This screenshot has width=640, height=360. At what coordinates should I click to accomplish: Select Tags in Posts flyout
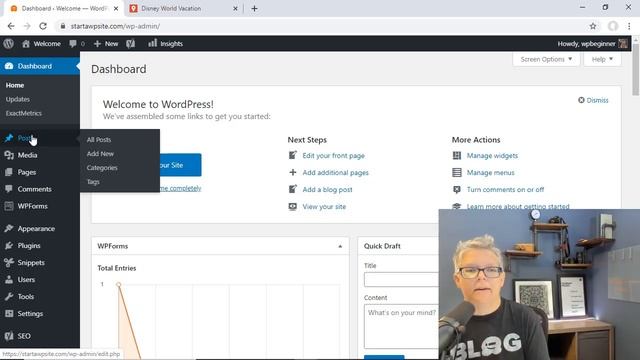93,182
